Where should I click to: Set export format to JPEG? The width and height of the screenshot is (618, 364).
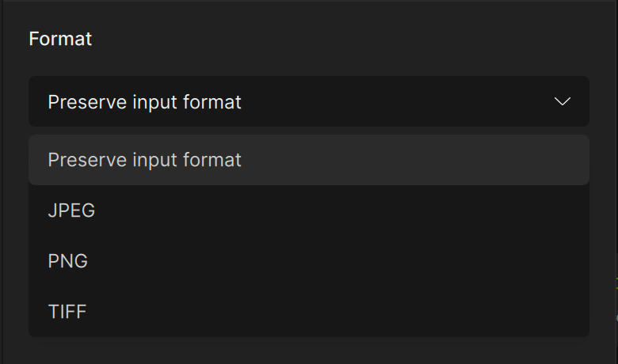click(x=309, y=210)
